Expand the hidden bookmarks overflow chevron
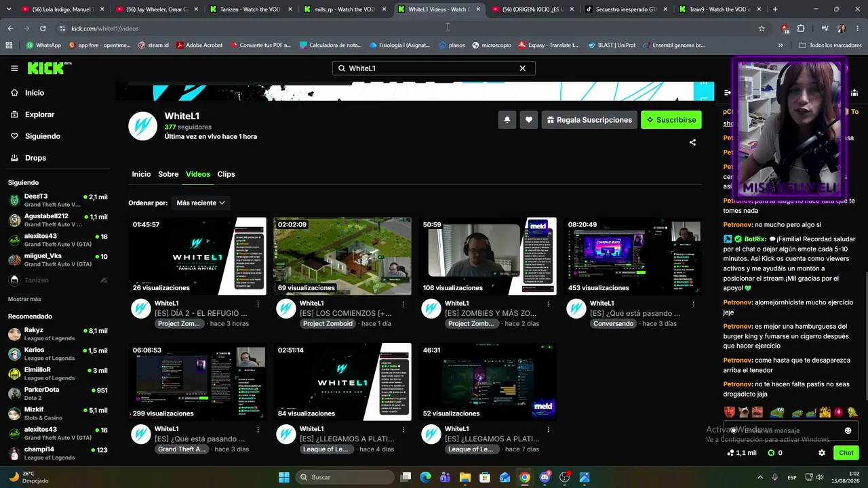868x488 pixels. coord(781,45)
